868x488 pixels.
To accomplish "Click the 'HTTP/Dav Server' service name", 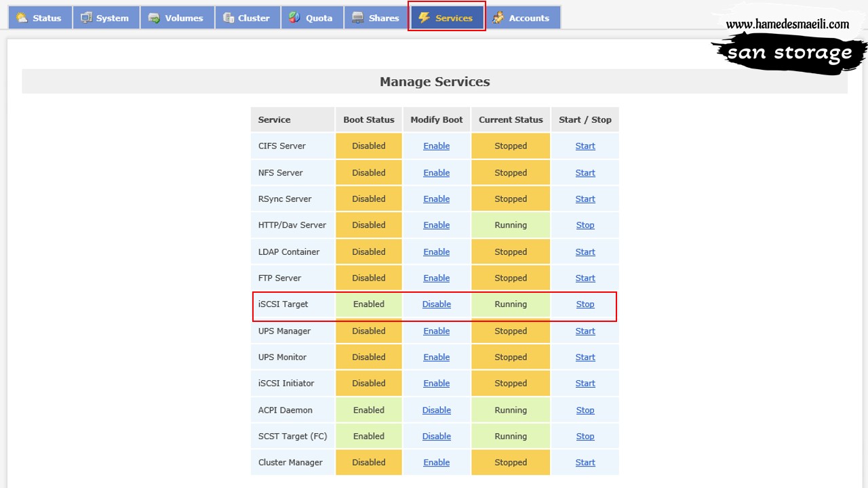I will pos(292,225).
